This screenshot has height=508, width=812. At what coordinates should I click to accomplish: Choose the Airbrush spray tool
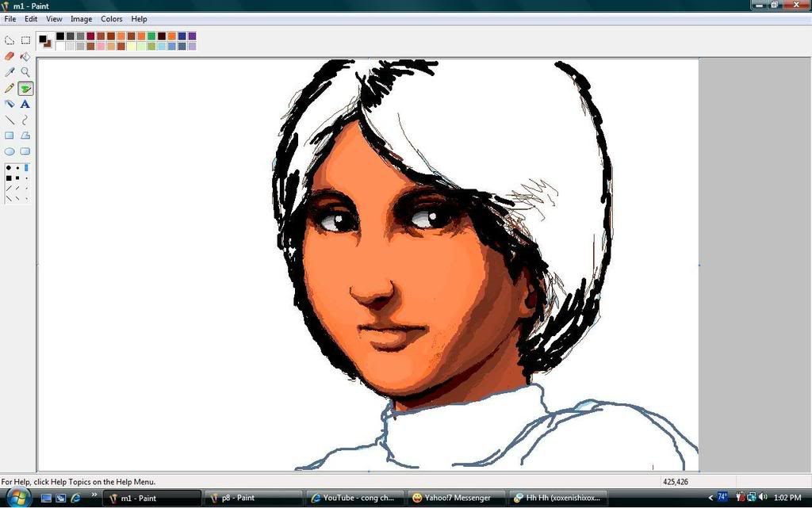pyautogui.click(x=10, y=104)
